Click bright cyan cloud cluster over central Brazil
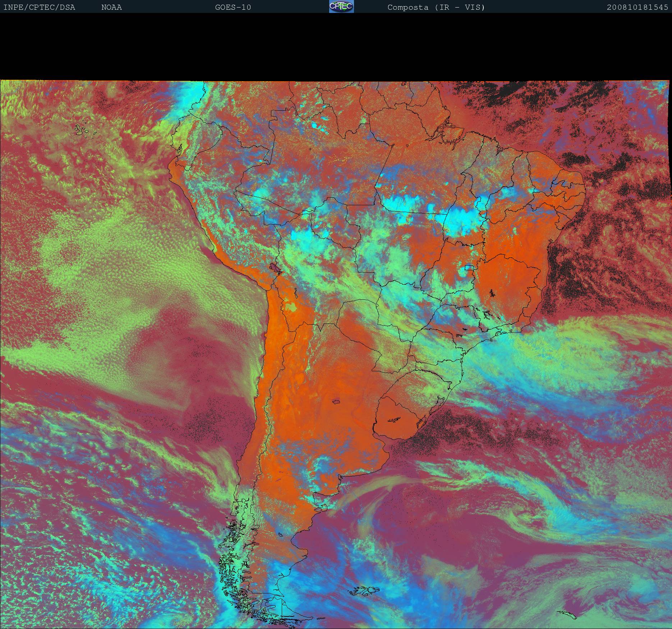Image resolution: width=672 pixels, height=629 pixels. 460,219
